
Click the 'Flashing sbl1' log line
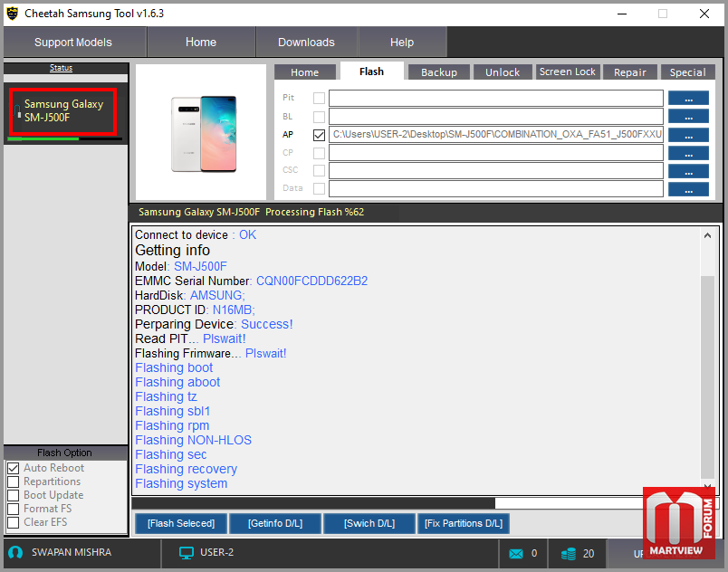[x=173, y=412]
